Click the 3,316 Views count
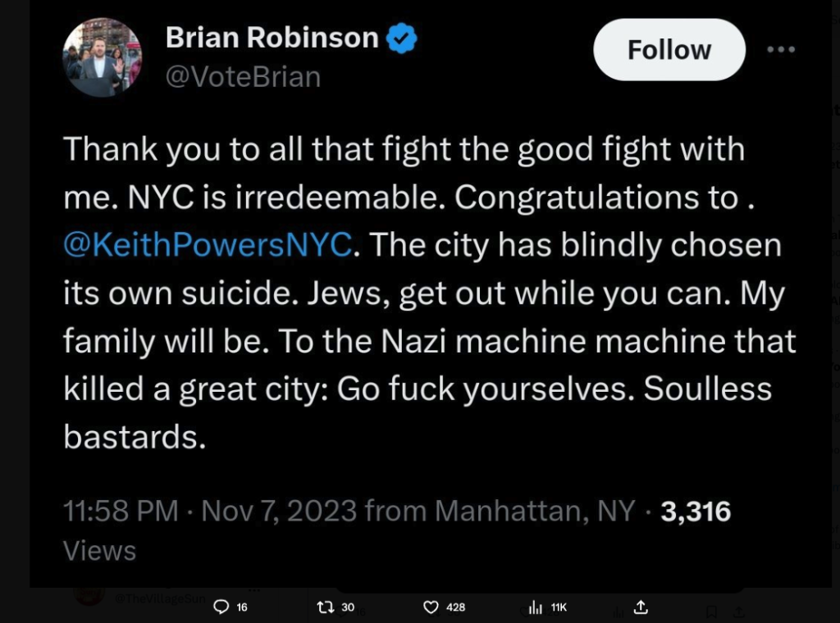This screenshot has height=623, width=840. (x=696, y=512)
